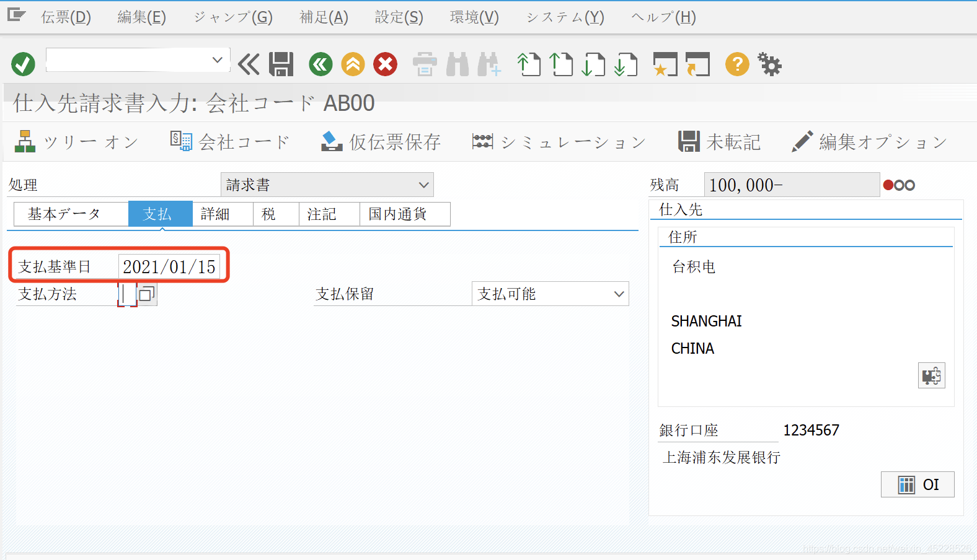Image resolution: width=977 pixels, height=560 pixels.
Task: Open the command field dropdown arrow
Action: (217, 60)
